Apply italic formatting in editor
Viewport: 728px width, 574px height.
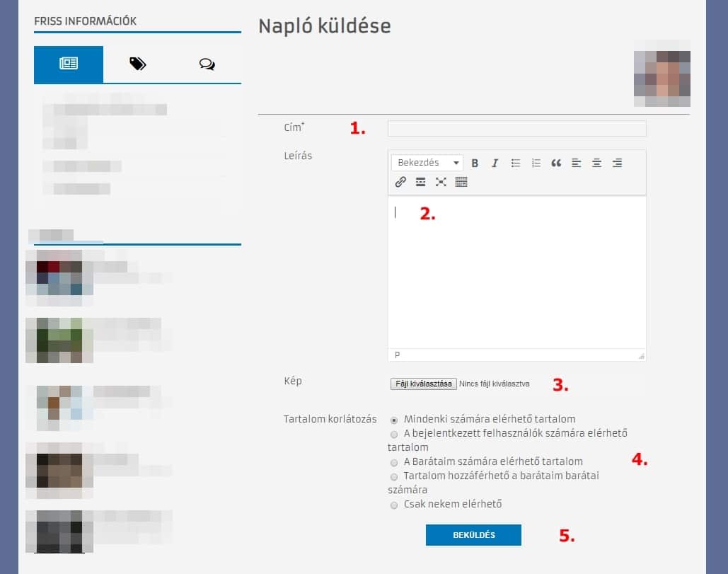[x=495, y=163]
